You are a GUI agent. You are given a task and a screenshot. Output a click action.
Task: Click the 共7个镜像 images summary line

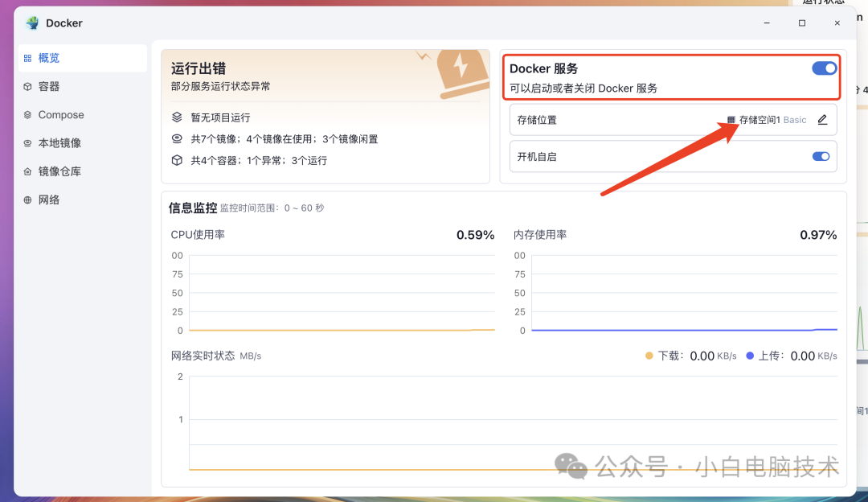tap(284, 139)
